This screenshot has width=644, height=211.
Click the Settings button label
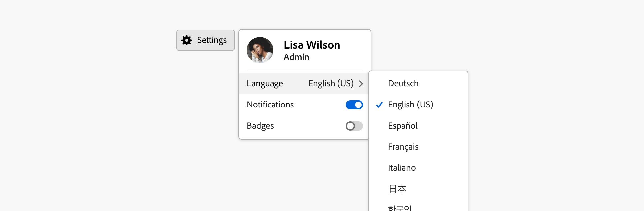click(212, 40)
